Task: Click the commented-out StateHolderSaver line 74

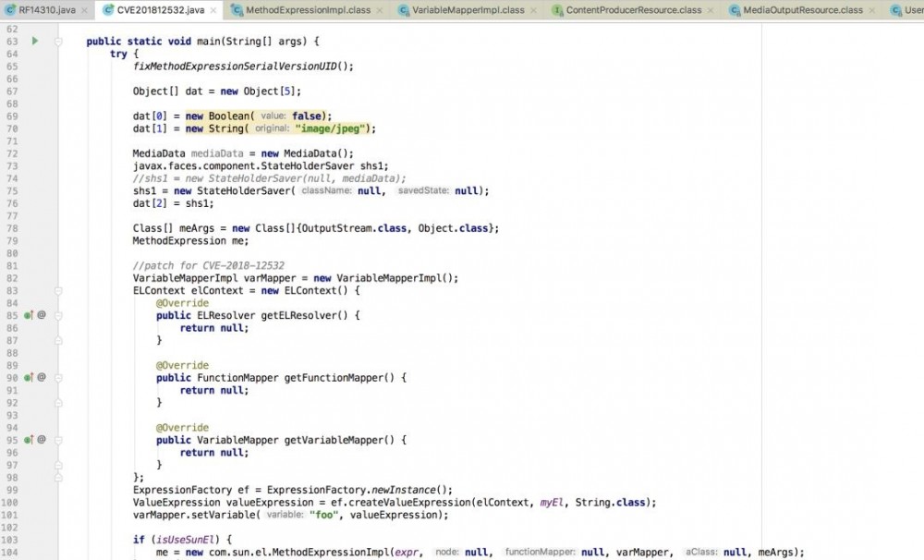Action: tap(269, 178)
